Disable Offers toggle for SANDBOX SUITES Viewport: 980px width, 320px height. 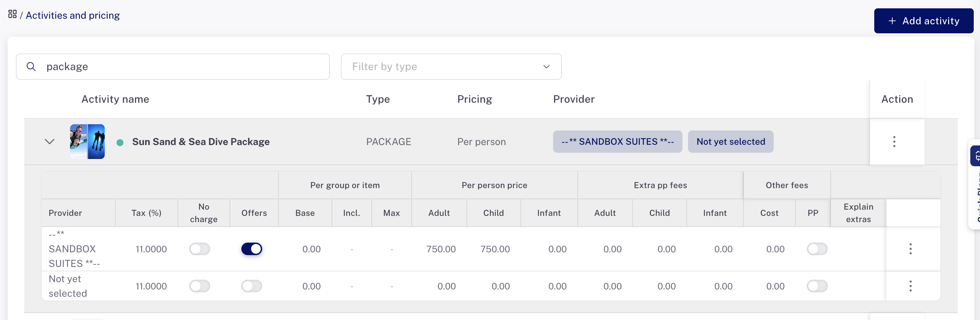pyautogui.click(x=252, y=249)
